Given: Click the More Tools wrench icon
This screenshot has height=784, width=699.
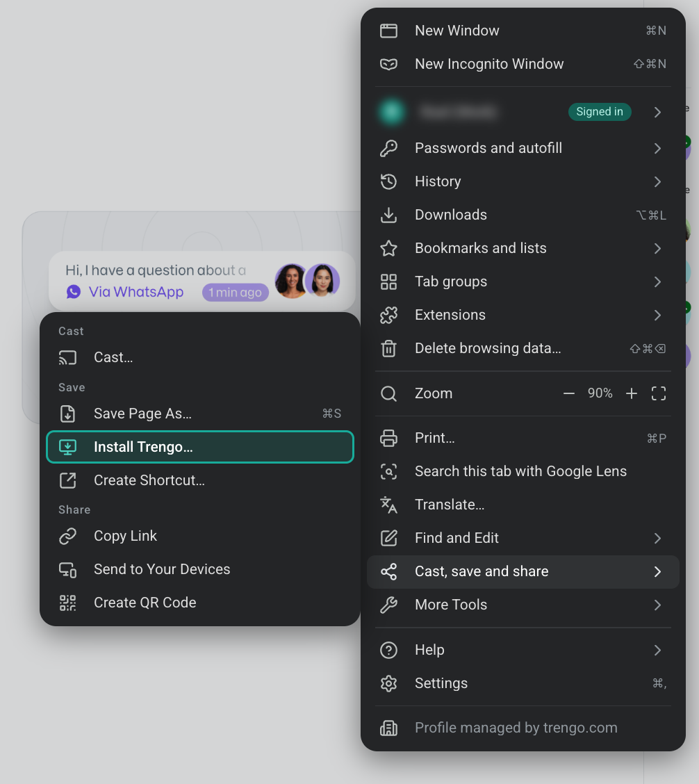Looking at the screenshot, I should click(x=388, y=605).
